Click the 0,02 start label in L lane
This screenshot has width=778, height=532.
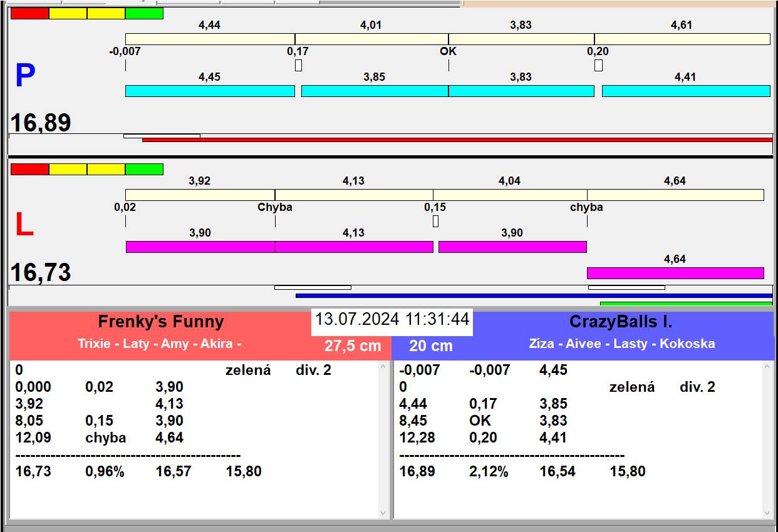[x=125, y=207]
